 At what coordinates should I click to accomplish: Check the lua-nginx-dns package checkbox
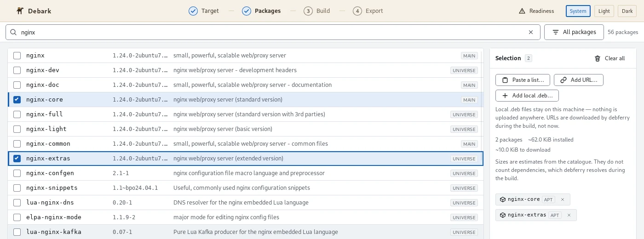click(17, 203)
